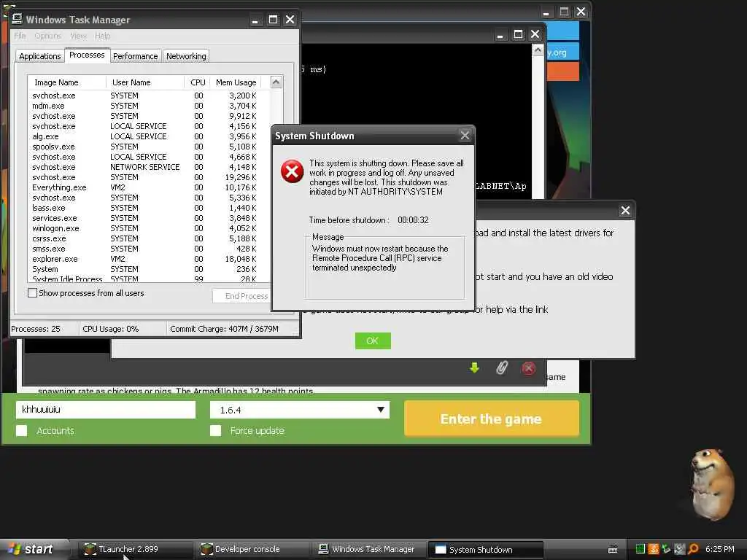The height and width of the screenshot is (560, 747).
Task: Switch to System Shutdown taskbar button
Action: pyautogui.click(x=485, y=550)
